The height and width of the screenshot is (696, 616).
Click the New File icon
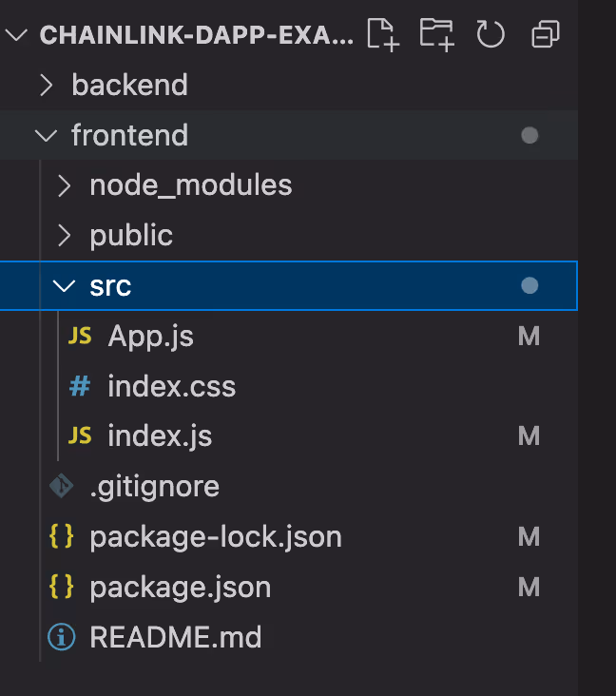tap(383, 34)
